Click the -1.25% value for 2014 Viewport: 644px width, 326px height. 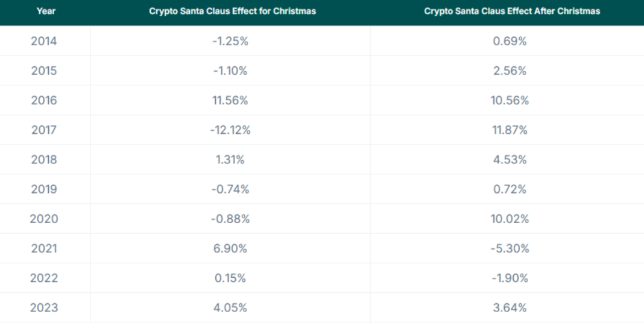click(x=230, y=42)
